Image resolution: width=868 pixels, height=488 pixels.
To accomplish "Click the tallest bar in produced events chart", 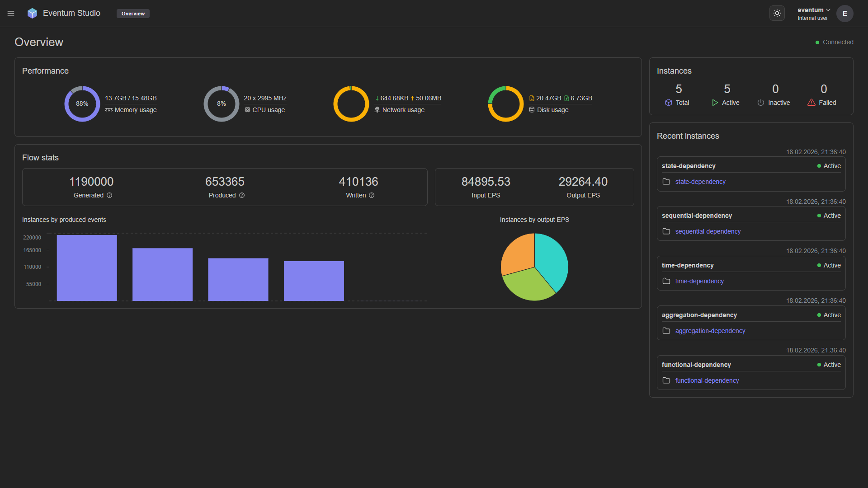I will tap(87, 268).
